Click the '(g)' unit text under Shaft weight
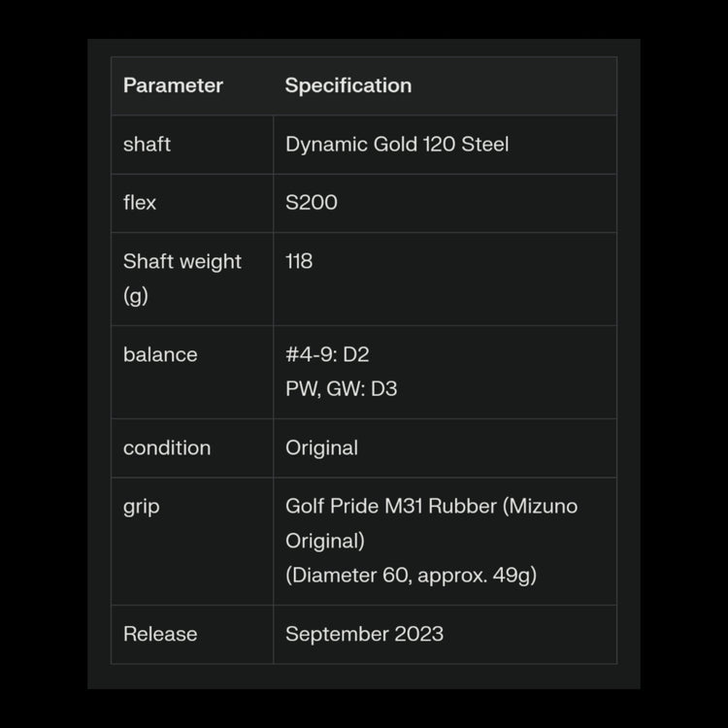 click(x=136, y=295)
